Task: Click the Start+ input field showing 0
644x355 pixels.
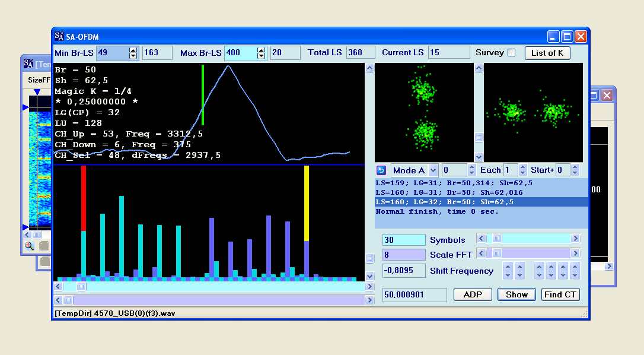Action: tap(564, 170)
